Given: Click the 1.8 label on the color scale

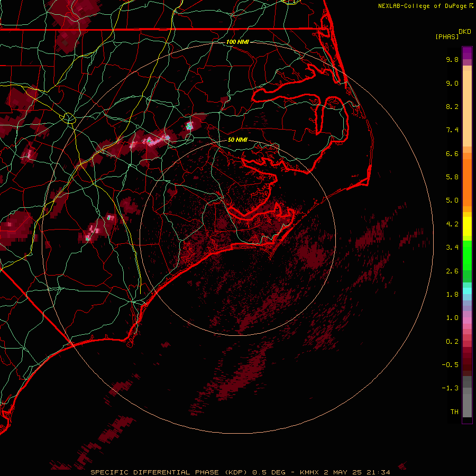Looking at the screenshot, I should pyautogui.click(x=452, y=295).
